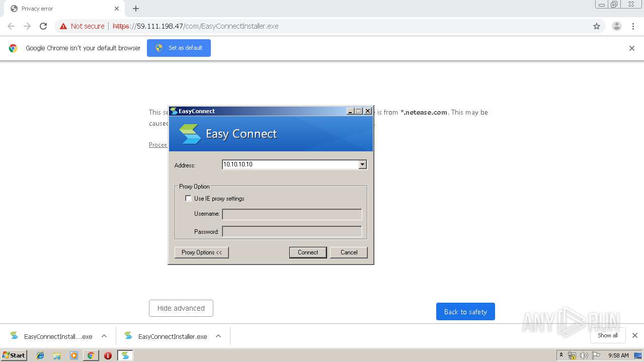Viewport: 644px width, 362px height.
Task: Close the Privacy error tab
Action: click(x=117, y=9)
